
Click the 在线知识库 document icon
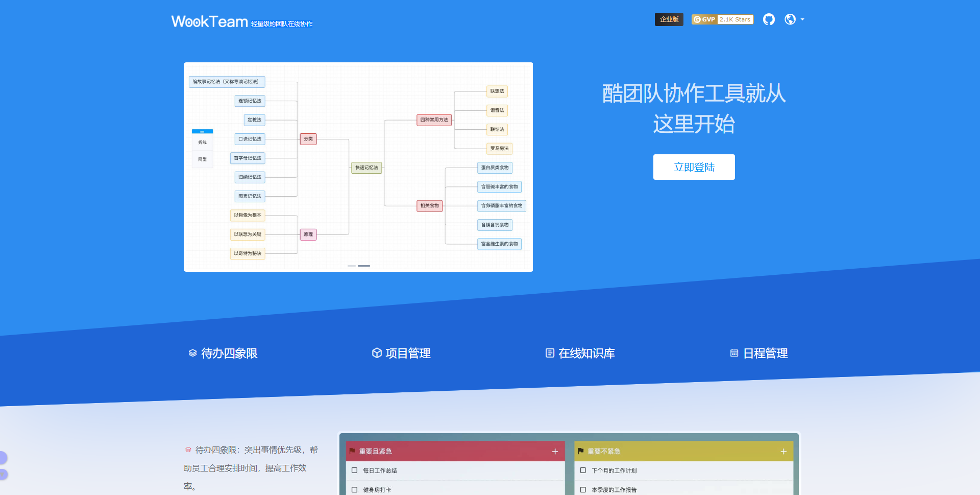(550, 353)
